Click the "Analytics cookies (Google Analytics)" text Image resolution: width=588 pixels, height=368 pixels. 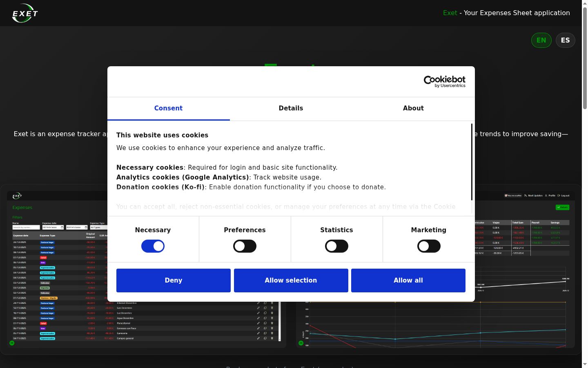[183, 177]
